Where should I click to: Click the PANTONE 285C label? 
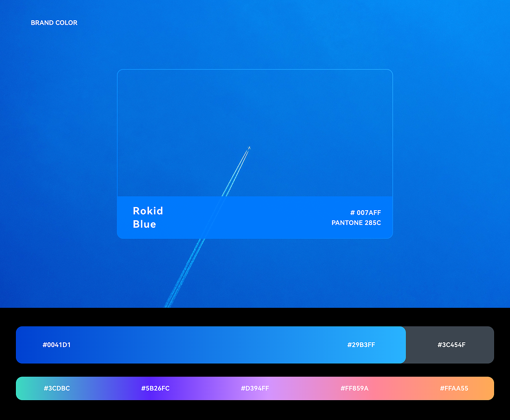click(x=356, y=223)
